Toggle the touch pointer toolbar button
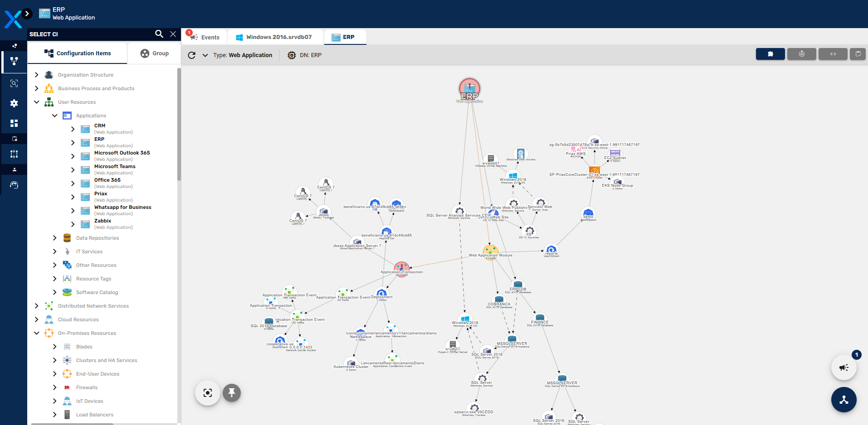The image size is (868, 425). pos(801,54)
